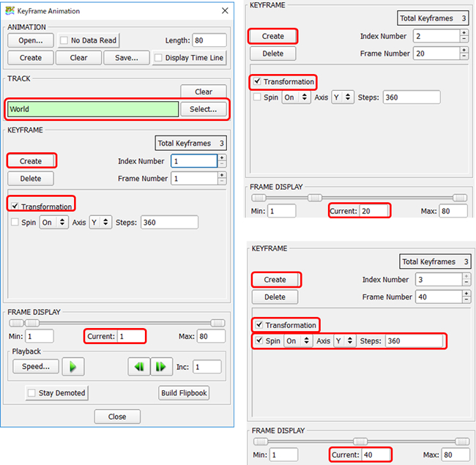Click the Length input field showing 80

click(x=209, y=41)
